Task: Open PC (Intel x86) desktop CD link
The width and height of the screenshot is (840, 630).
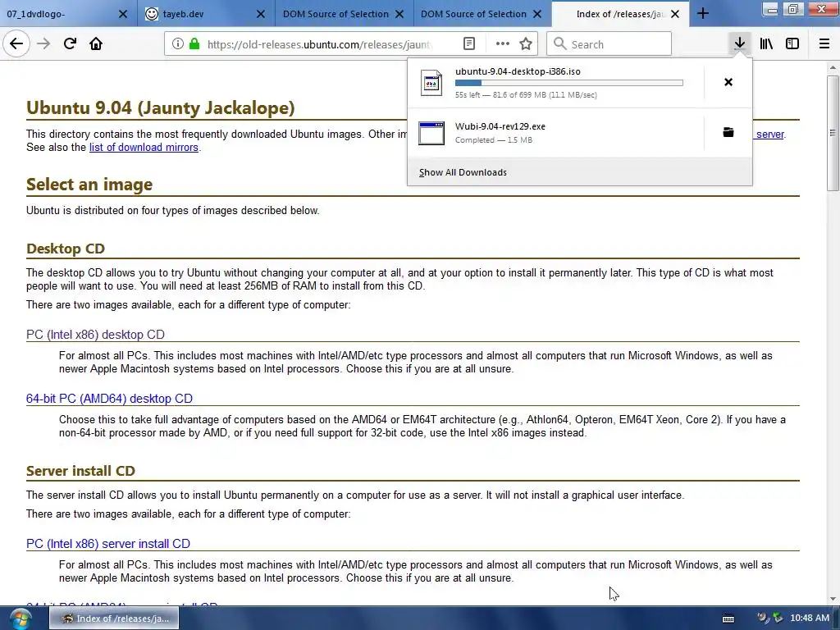Action: coord(95,335)
